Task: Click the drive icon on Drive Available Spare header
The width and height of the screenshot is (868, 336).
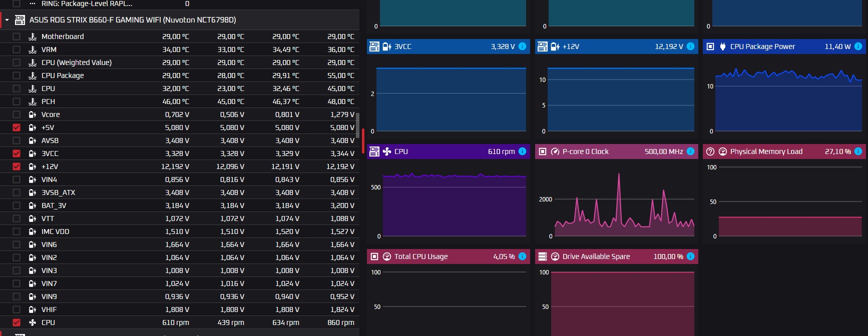Action: [x=543, y=256]
